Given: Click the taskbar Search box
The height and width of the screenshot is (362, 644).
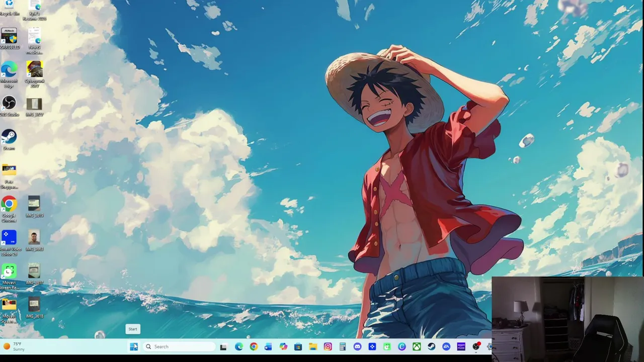Looking at the screenshot, I should pyautogui.click(x=178, y=346).
